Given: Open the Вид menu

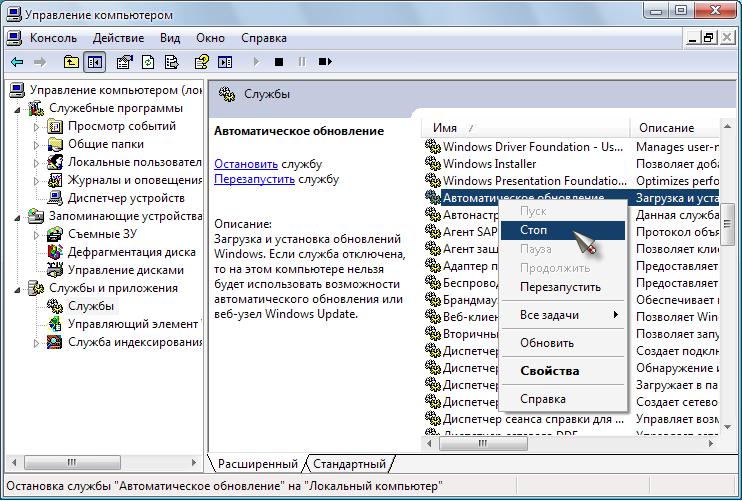Looking at the screenshot, I should click(x=170, y=38).
